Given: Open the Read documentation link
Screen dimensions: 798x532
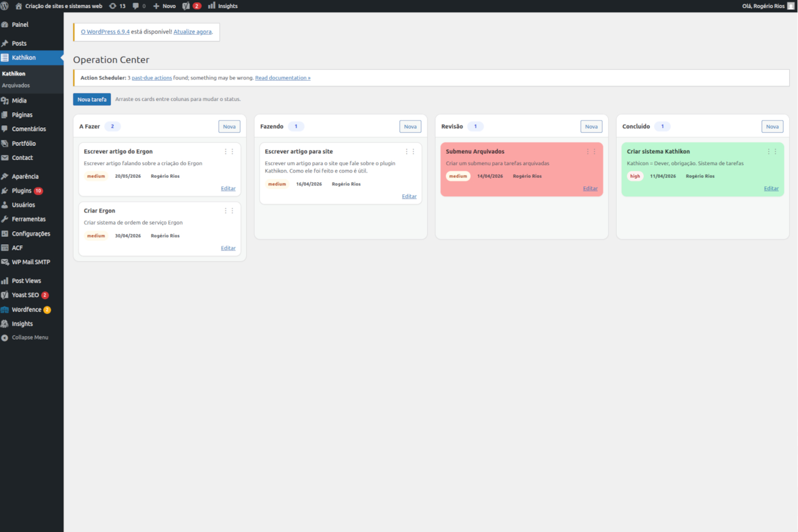Looking at the screenshot, I should pyautogui.click(x=283, y=78).
